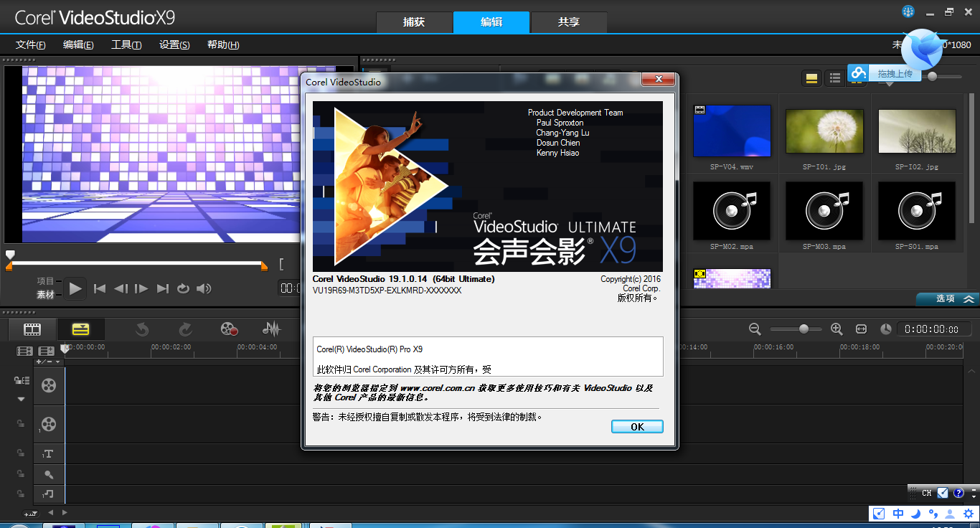Expand the 选项 (Options) panel
The width and height of the screenshot is (980, 528).
[947, 299]
